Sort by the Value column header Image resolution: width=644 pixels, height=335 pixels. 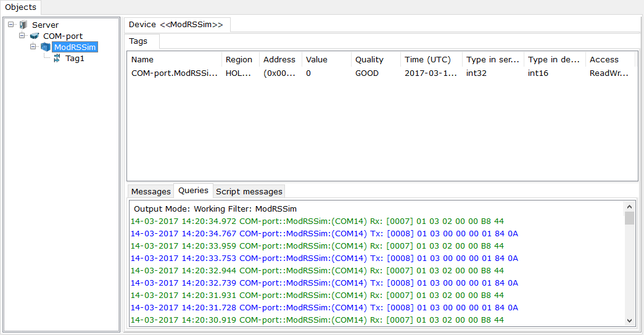click(326, 59)
